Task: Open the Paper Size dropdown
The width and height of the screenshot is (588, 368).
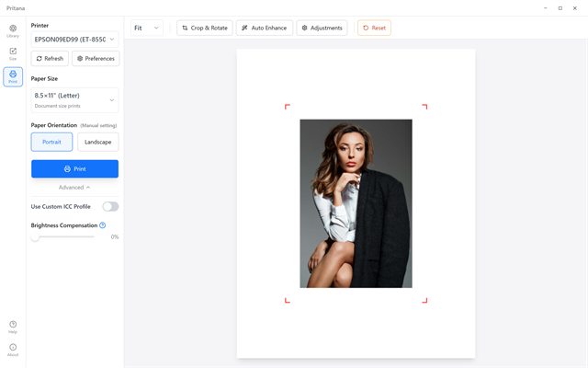Action: [x=74, y=100]
